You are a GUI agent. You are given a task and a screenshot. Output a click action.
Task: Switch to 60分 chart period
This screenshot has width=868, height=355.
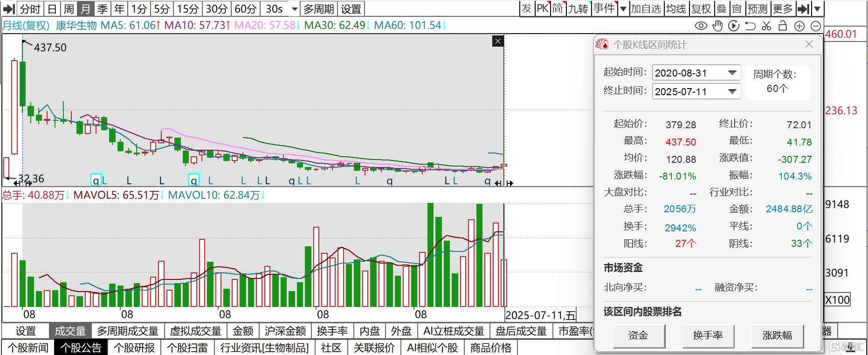tap(246, 9)
